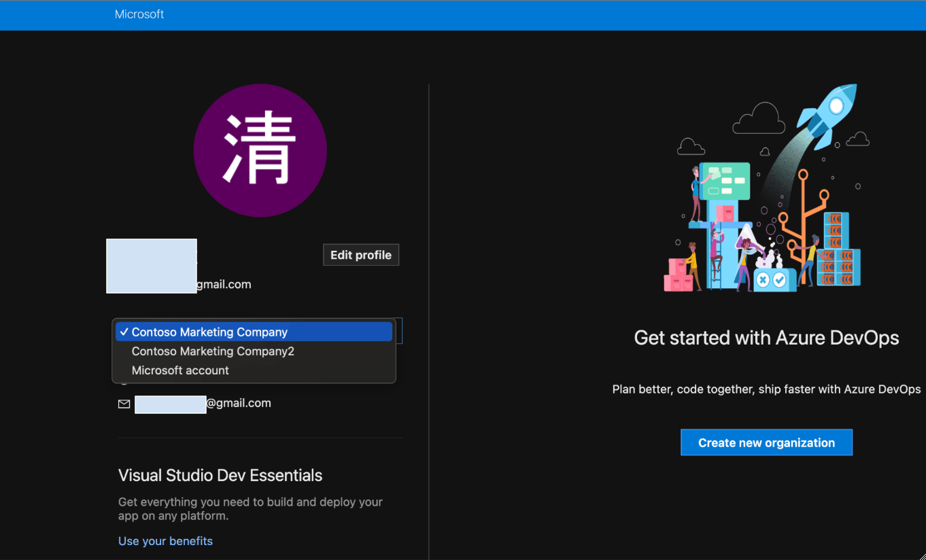Click the Edit profile button

361,255
